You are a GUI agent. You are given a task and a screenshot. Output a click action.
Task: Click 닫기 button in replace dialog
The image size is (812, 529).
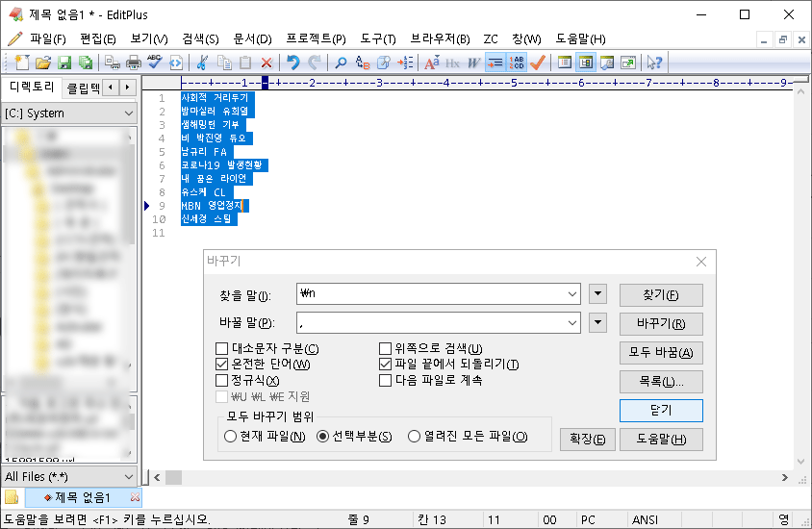click(661, 411)
